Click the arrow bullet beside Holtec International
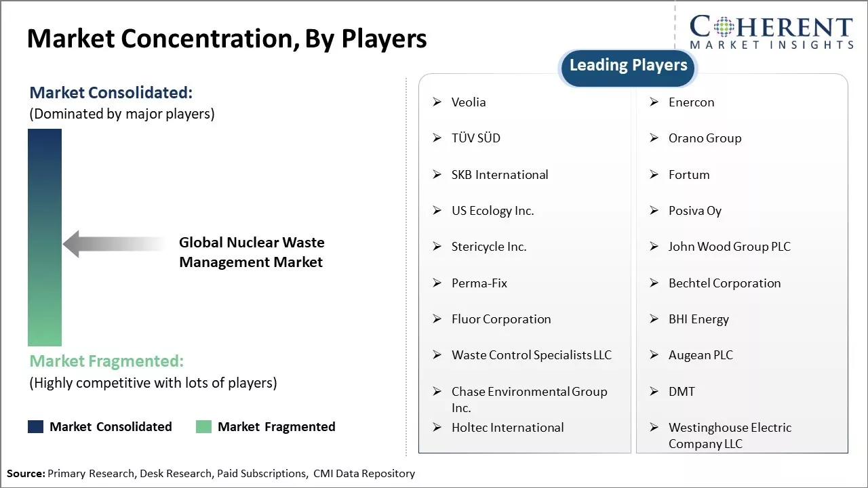Image resolution: width=868 pixels, height=488 pixels. 437,428
